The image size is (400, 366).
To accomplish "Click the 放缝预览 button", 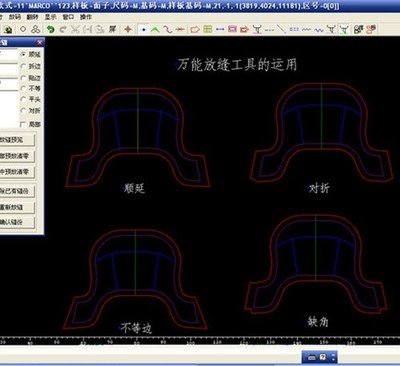I will coord(17,140).
